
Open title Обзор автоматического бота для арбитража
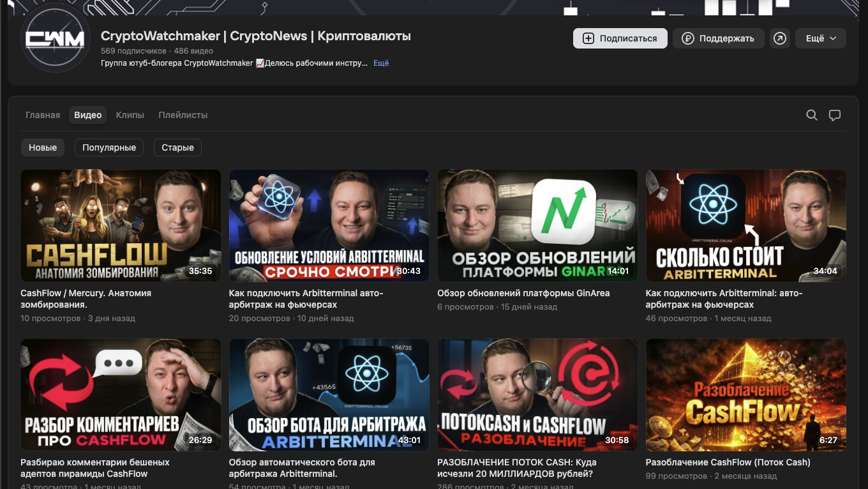tap(302, 468)
